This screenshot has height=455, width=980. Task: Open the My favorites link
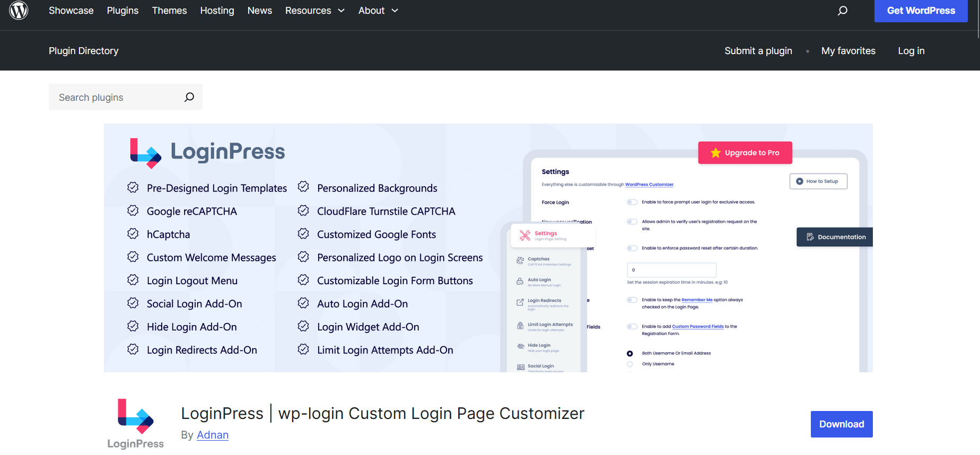[848, 51]
